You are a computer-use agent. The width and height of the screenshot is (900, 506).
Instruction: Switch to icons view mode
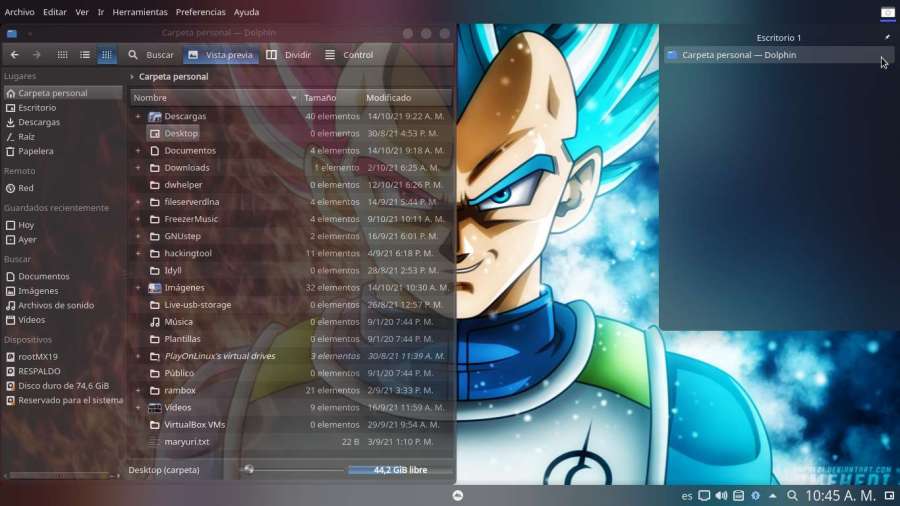[63, 55]
